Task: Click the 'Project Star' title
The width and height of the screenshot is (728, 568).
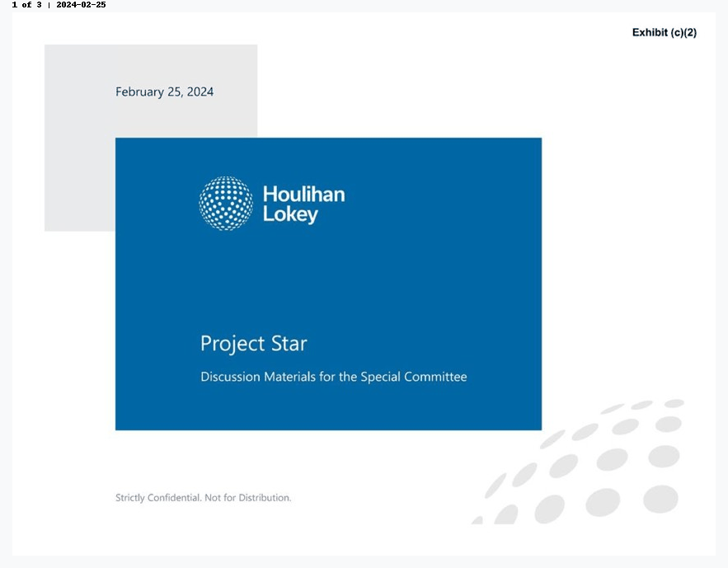Action: coord(253,344)
